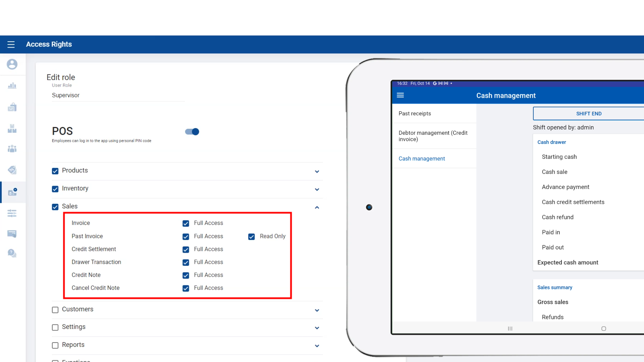Open the help chat bubble icon
This screenshot has width=644, height=362.
coord(12,253)
